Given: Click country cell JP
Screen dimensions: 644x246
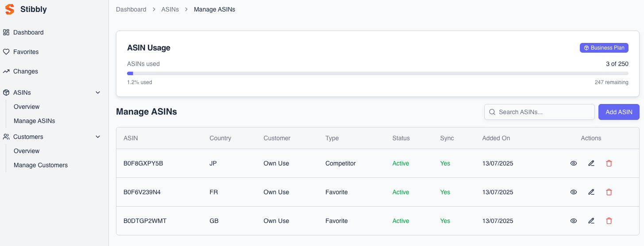Looking at the screenshot, I should tap(213, 163).
